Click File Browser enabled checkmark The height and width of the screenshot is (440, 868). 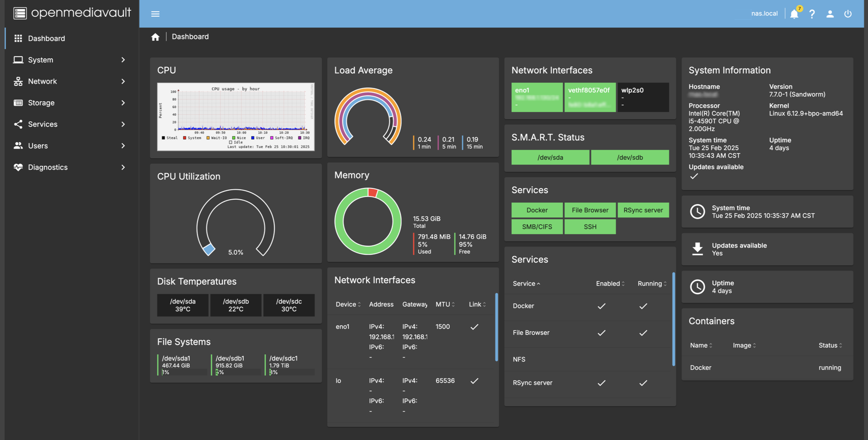pos(601,333)
